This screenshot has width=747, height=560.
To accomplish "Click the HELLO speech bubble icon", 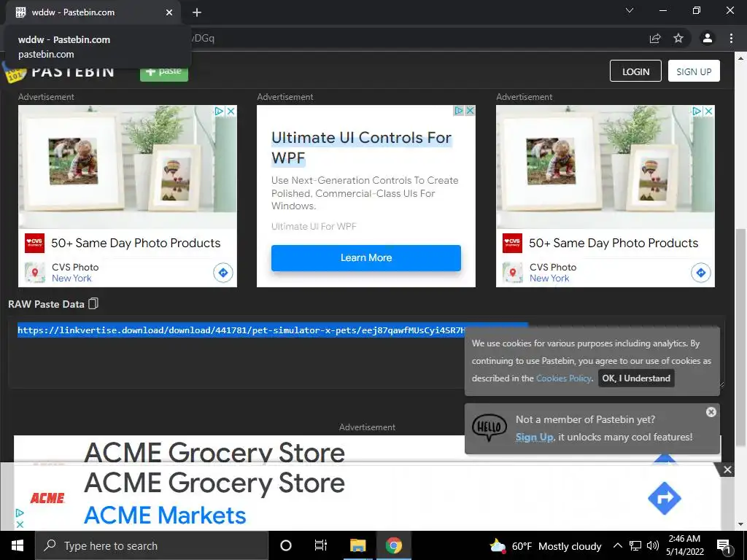I will tap(489, 427).
